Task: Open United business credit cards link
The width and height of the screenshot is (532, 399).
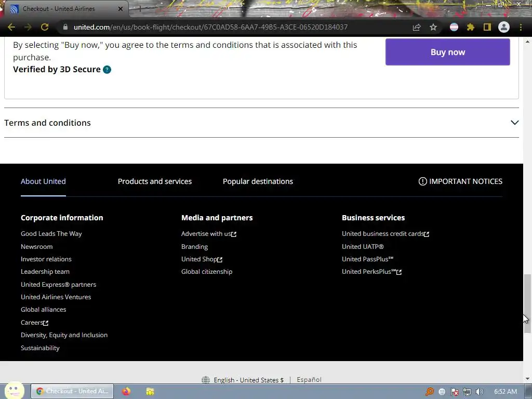Action: pos(385,234)
